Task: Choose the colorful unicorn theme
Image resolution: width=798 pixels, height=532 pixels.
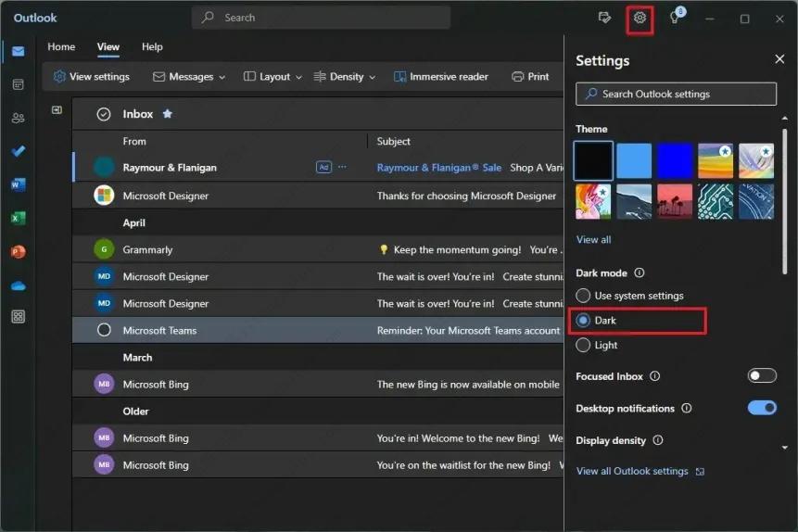Action: [593, 202]
